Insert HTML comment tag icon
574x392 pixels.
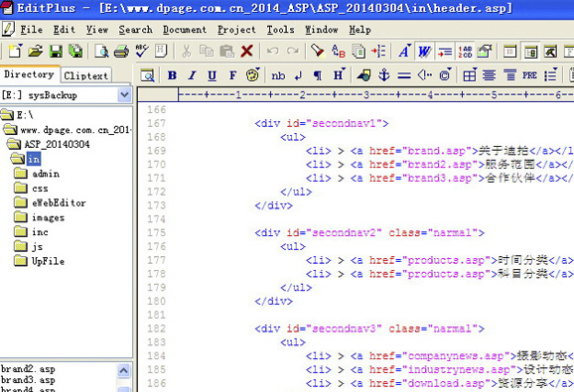425,75
